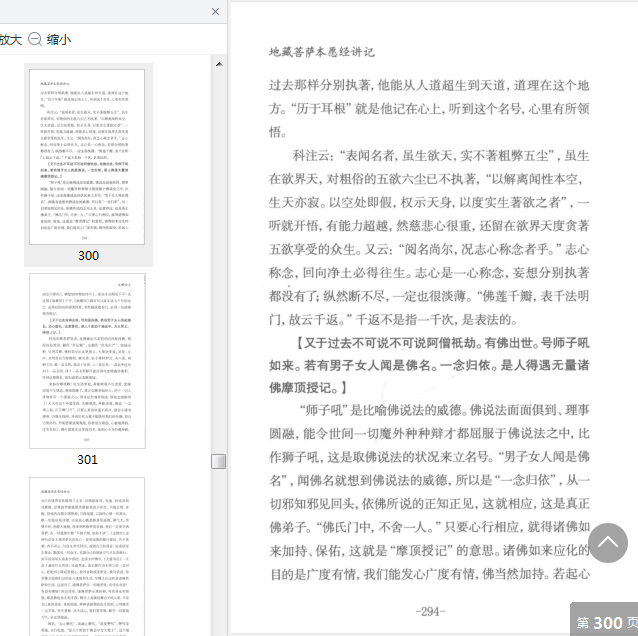Click the back-to-top arrow button
Viewport: 638px width, 636px height.
[x=608, y=543]
